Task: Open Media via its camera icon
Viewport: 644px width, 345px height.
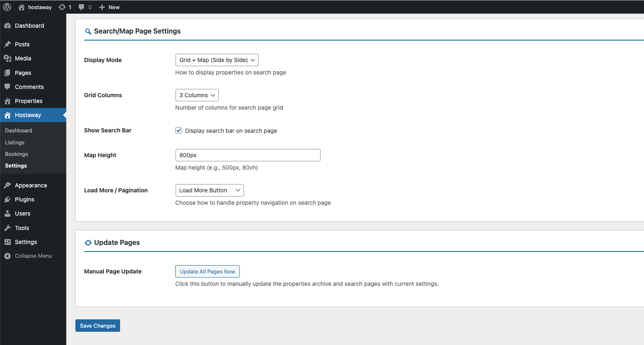Action: pos(8,58)
